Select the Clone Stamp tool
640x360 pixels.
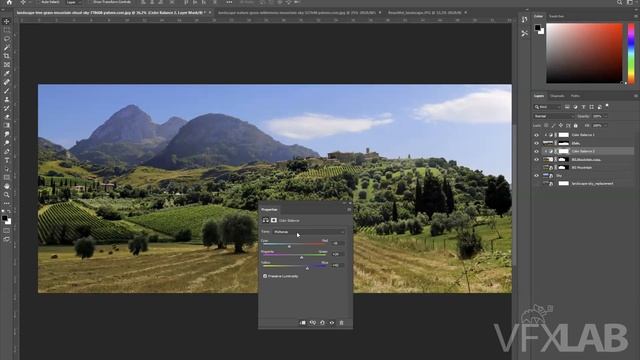(x=7, y=99)
